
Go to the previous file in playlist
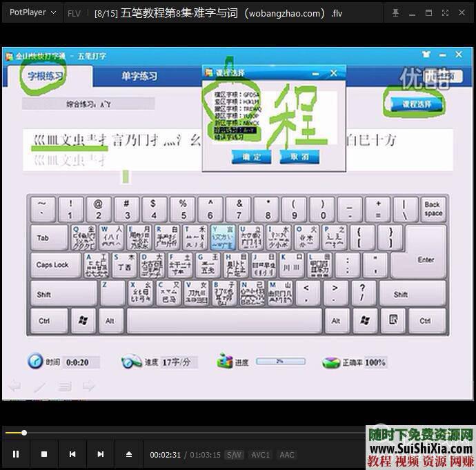(x=72, y=454)
